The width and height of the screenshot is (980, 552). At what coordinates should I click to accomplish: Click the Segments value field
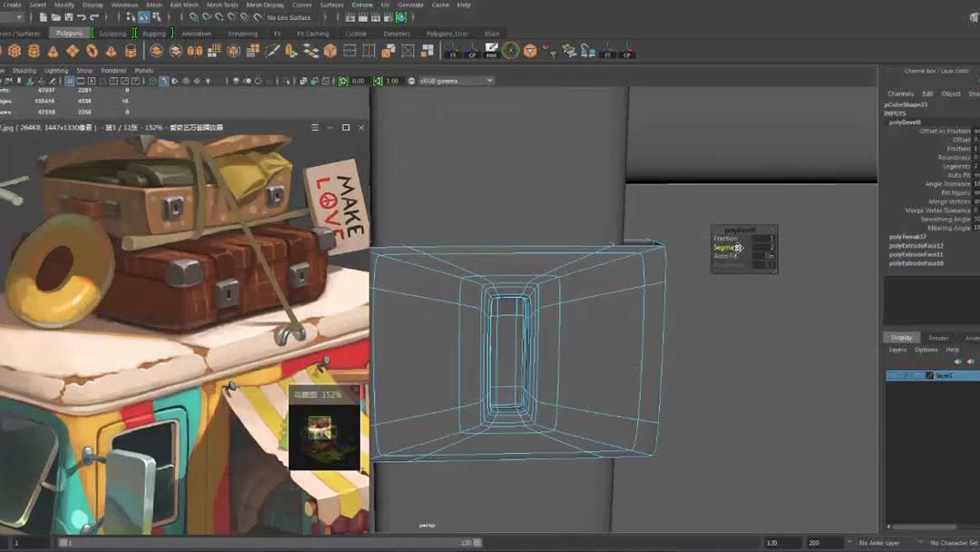(765, 247)
